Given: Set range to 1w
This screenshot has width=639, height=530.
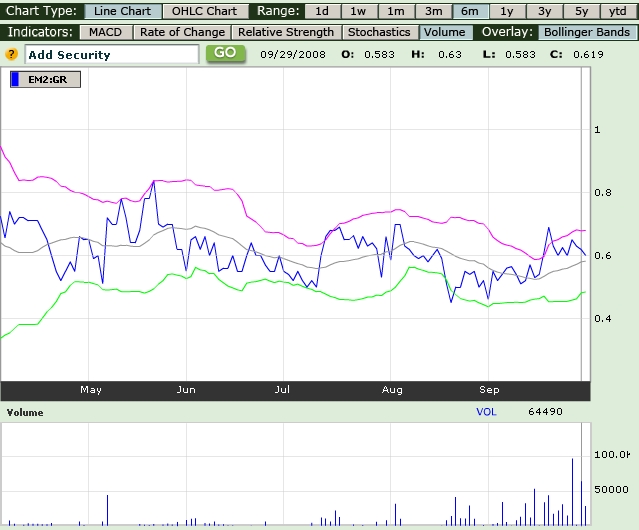Looking at the screenshot, I should [x=358, y=11].
